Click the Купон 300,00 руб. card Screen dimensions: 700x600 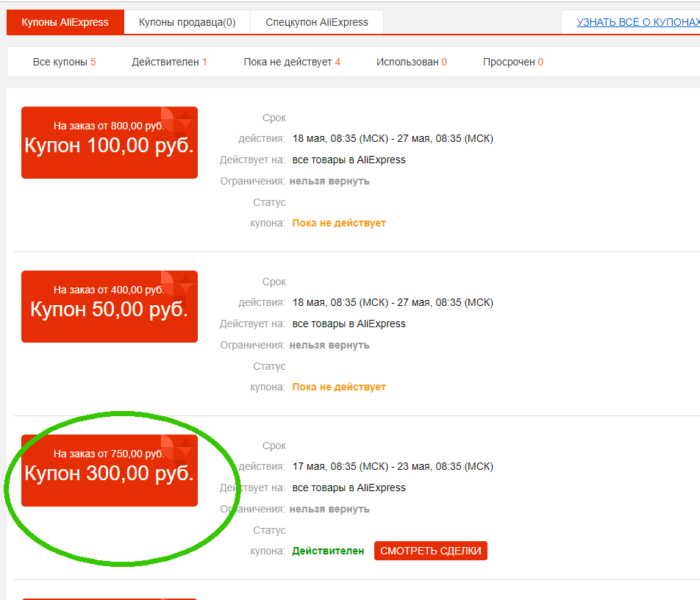[x=110, y=471]
